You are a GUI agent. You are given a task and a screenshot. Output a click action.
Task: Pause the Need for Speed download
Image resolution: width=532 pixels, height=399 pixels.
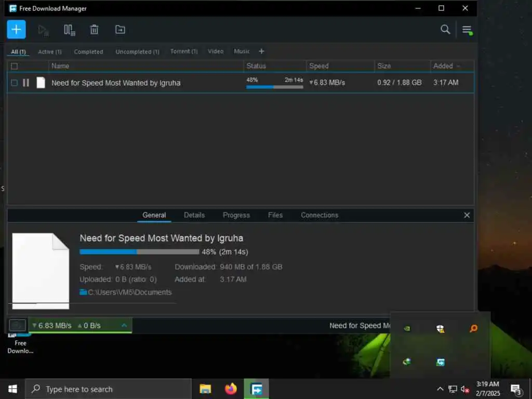coord(26,83)
